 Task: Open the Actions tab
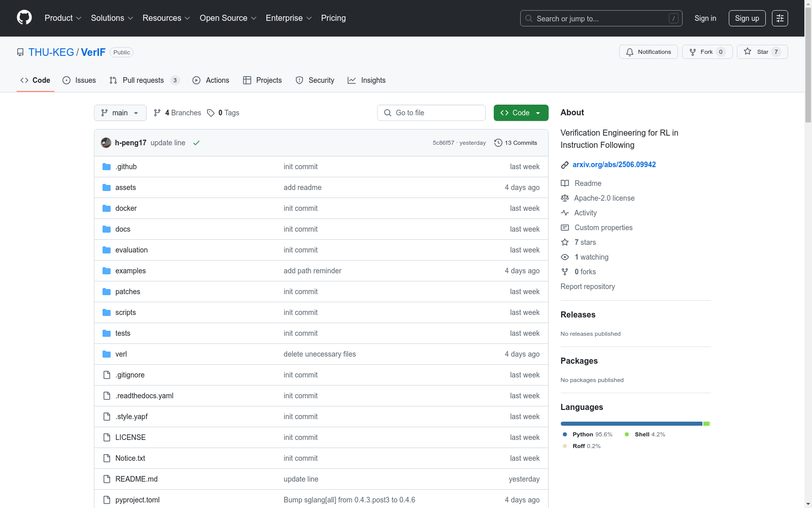(x=211, y=80)
